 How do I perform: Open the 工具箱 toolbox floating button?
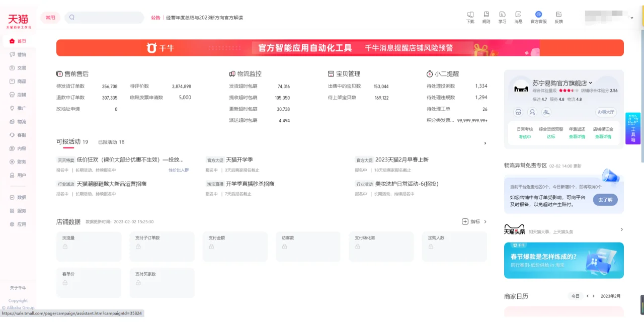click(x=633, y=128)
